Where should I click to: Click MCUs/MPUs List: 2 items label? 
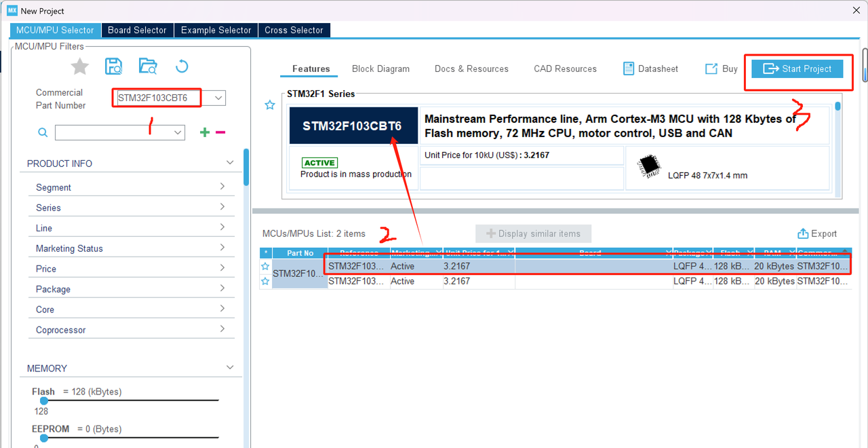(314, 234)
